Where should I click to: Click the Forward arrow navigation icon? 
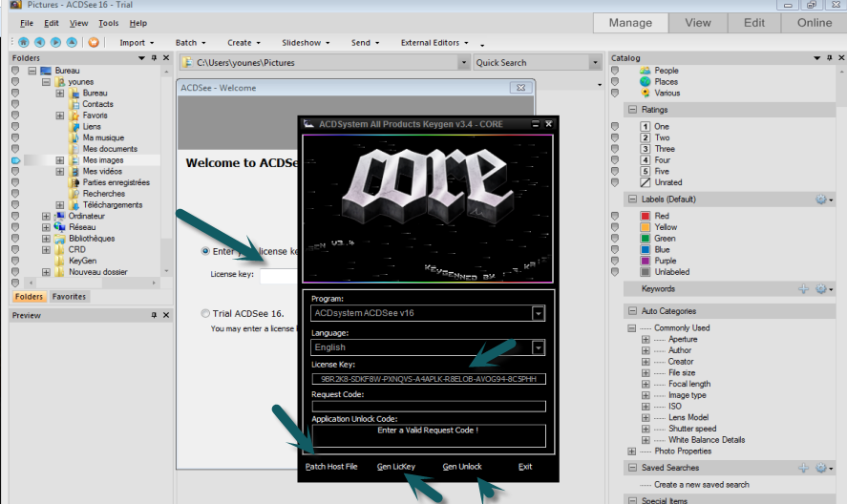coord(55,42)
